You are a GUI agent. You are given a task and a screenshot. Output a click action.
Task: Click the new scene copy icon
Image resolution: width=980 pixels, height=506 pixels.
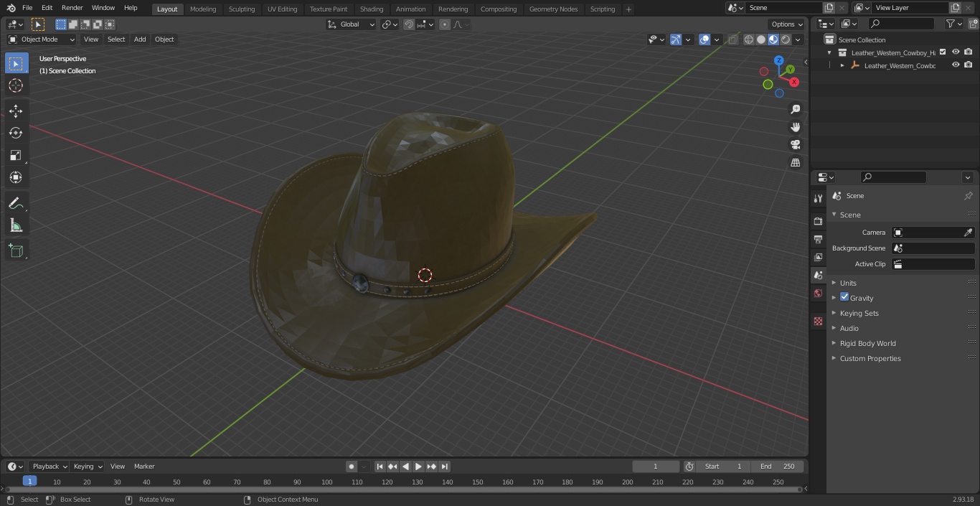click(x=829, y=8)
